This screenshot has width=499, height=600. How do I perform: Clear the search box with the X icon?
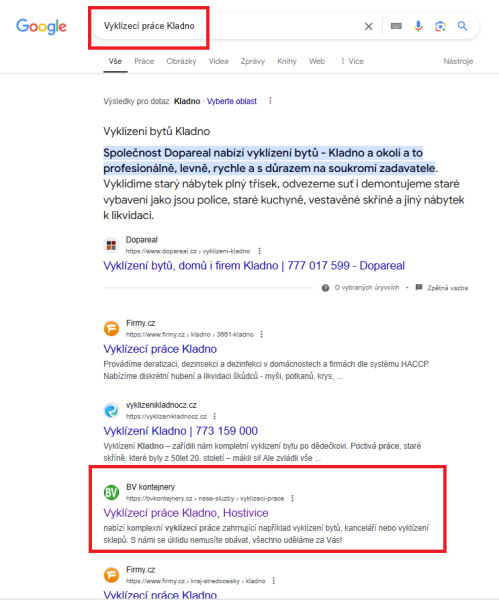(369, 26)
